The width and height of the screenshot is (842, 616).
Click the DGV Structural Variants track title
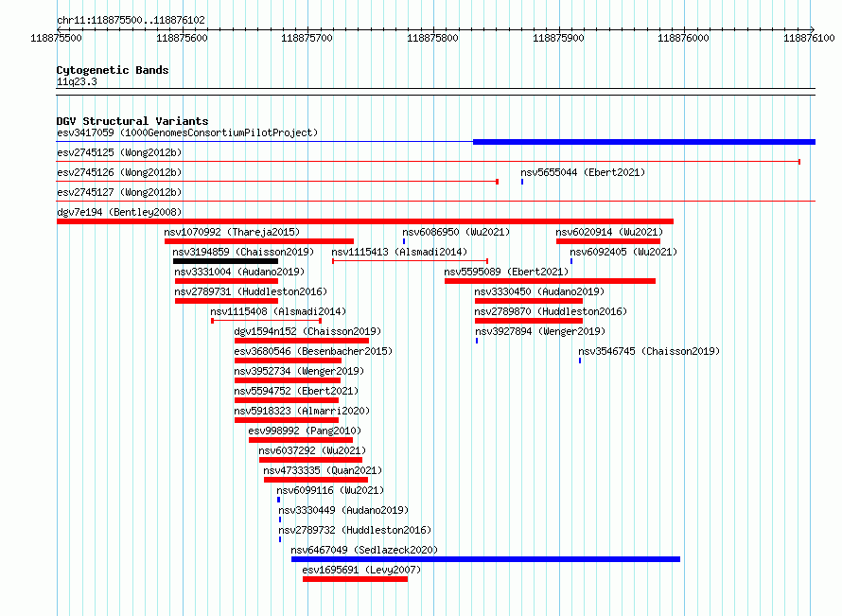[x=132, y=121]
